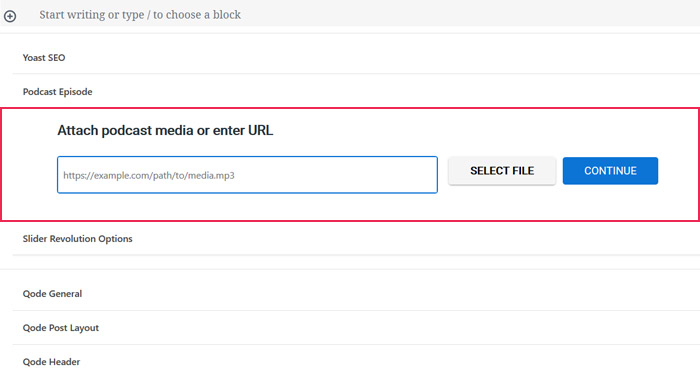Click the Podcast Episode metabox title
Viewport: 700px width, 375px height.
pyautogui.click(x=58, y=92)
